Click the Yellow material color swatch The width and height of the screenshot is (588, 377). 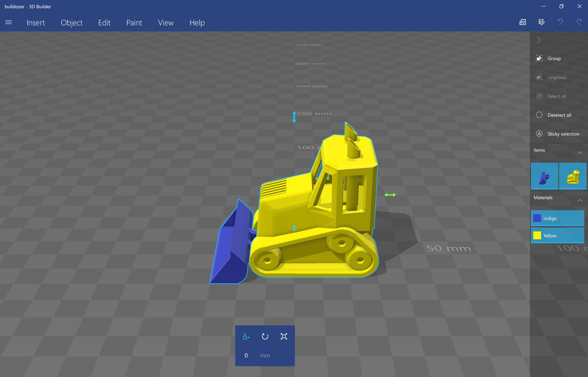click(537, 236)
